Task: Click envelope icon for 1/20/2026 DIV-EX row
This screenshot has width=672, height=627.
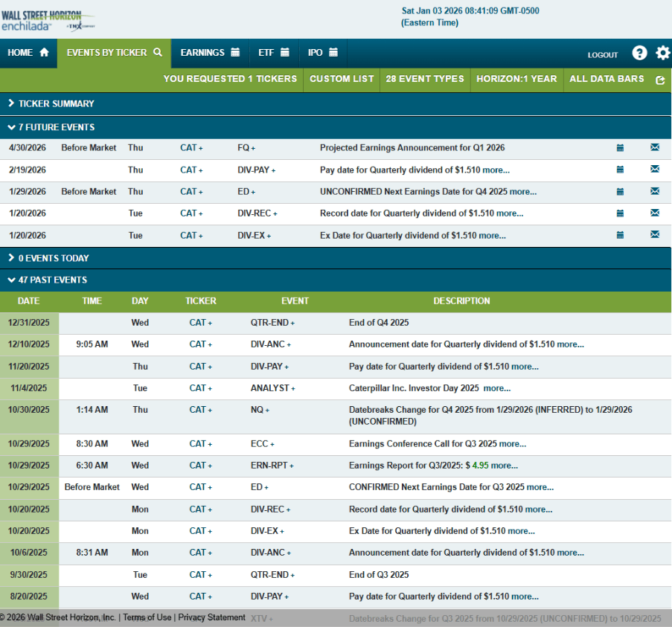Action: pyautogui.click(x=655, y=235)
